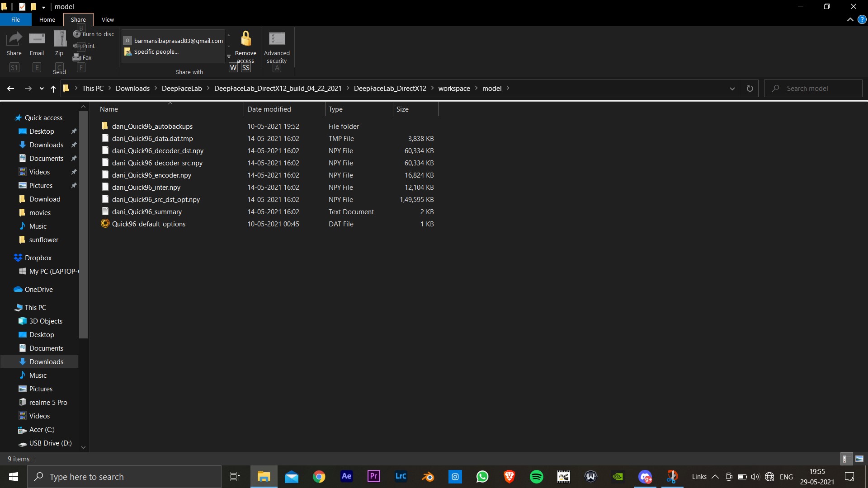
Task: Select Specific people share option
Action: [x=156, y=52]
